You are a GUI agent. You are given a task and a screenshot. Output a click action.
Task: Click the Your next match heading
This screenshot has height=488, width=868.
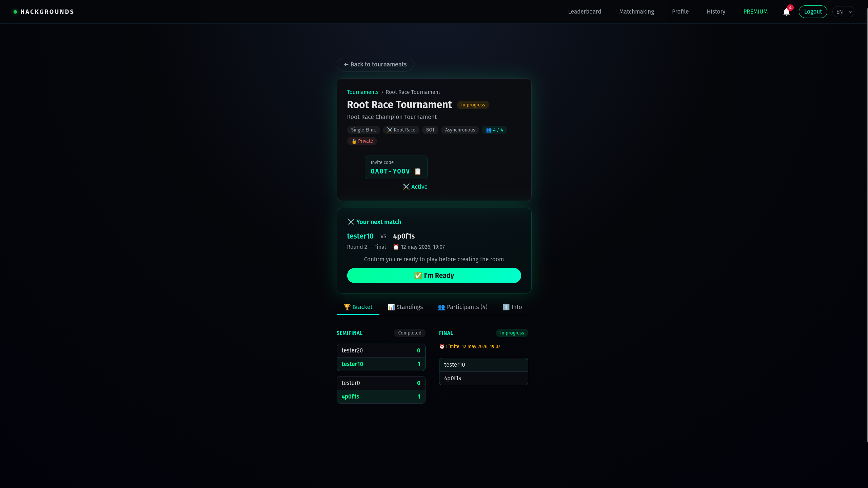374,222
